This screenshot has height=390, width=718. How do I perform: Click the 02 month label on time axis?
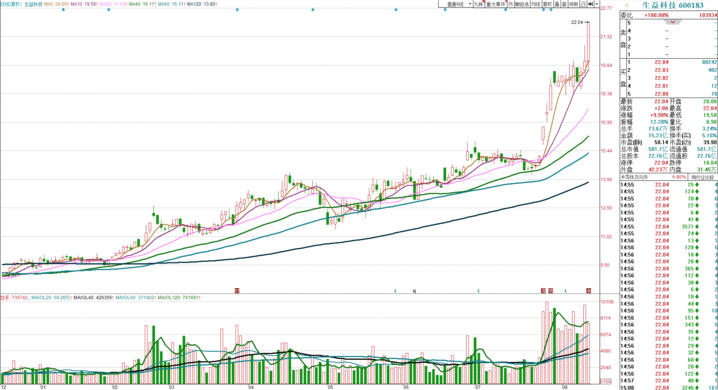(x=115, y=387)
